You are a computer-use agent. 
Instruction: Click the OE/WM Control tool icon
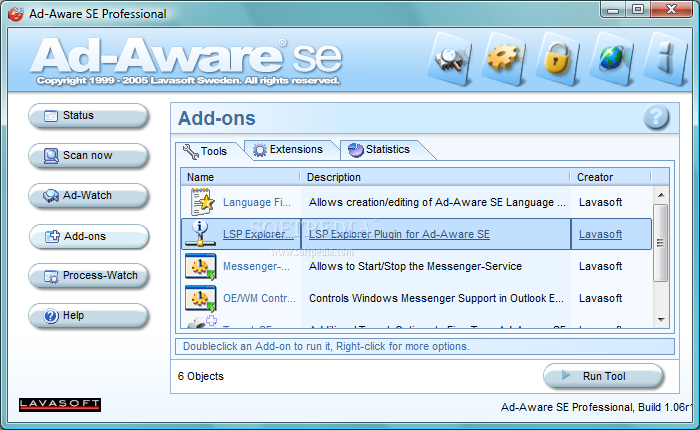[200, 298]
